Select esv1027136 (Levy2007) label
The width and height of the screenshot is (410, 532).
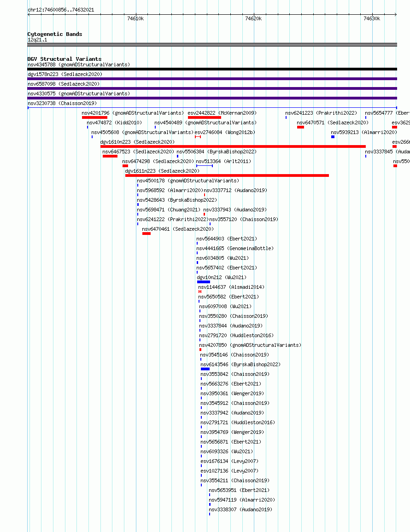pyautogui.click(x=229, y=471)
